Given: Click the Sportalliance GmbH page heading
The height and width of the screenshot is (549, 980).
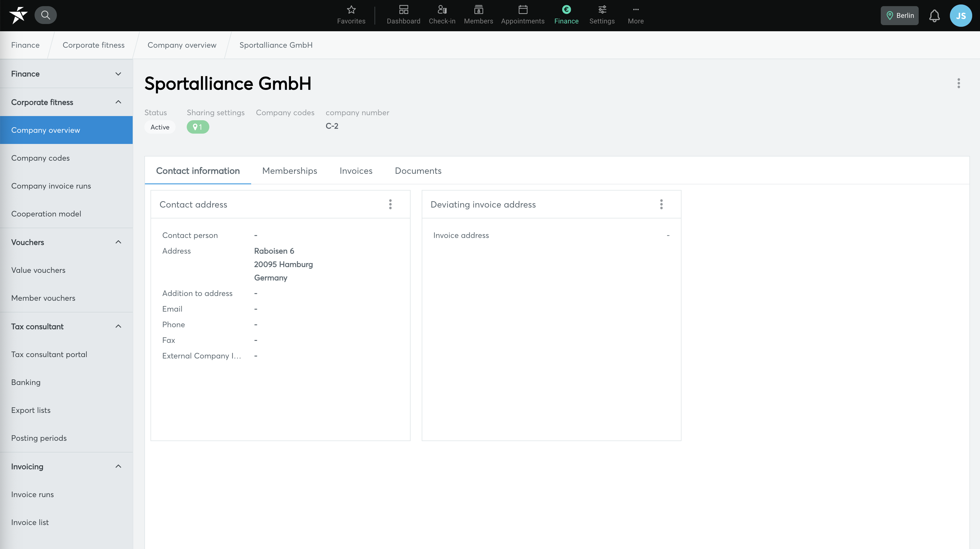Looking at the screenshot, I should point(227,83).
